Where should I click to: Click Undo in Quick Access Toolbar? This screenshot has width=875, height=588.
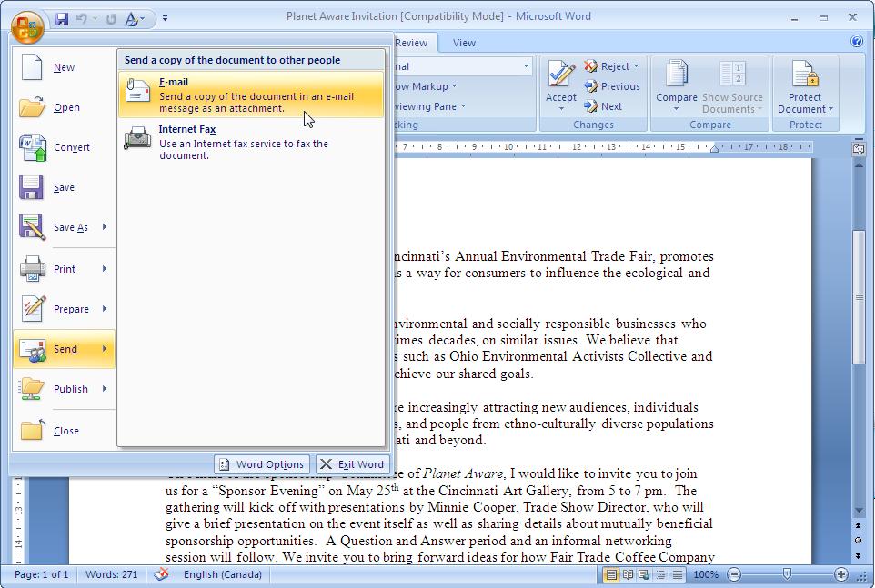tap(82, 19)
